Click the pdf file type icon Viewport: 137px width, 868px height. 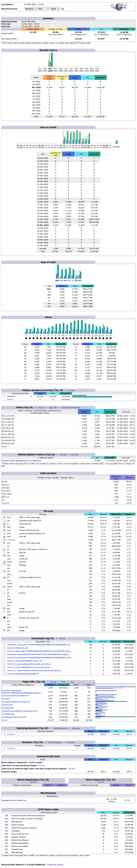pyautogui.click(x=4, y=612)
